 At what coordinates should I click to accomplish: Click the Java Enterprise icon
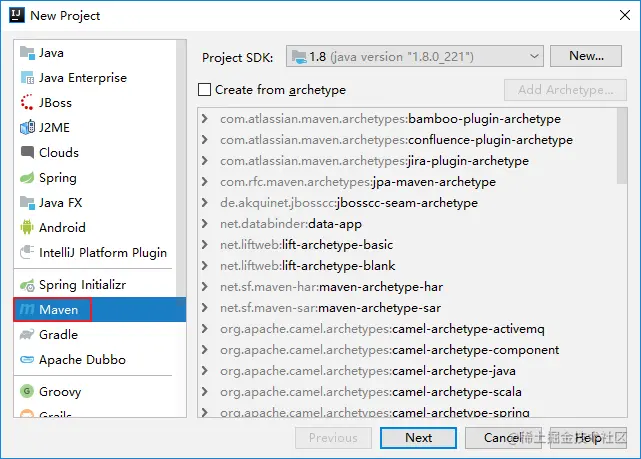click(x=27, y=78)
